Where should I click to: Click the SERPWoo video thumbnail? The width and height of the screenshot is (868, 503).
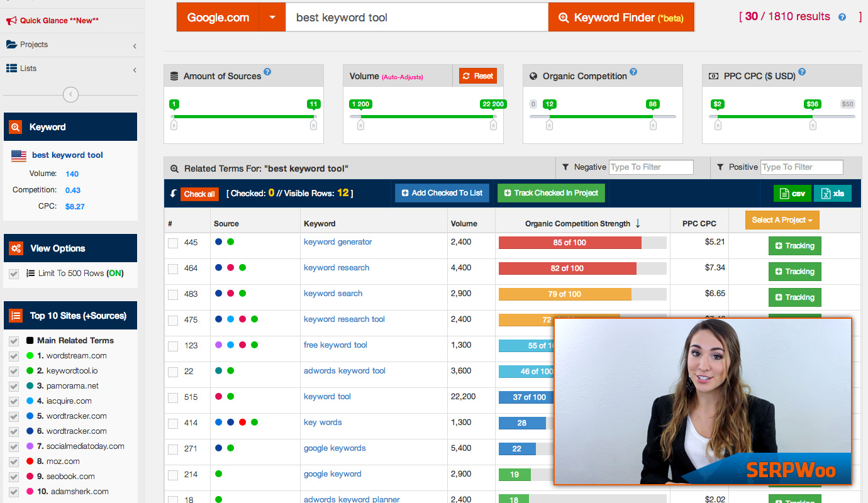pos(703,401)
